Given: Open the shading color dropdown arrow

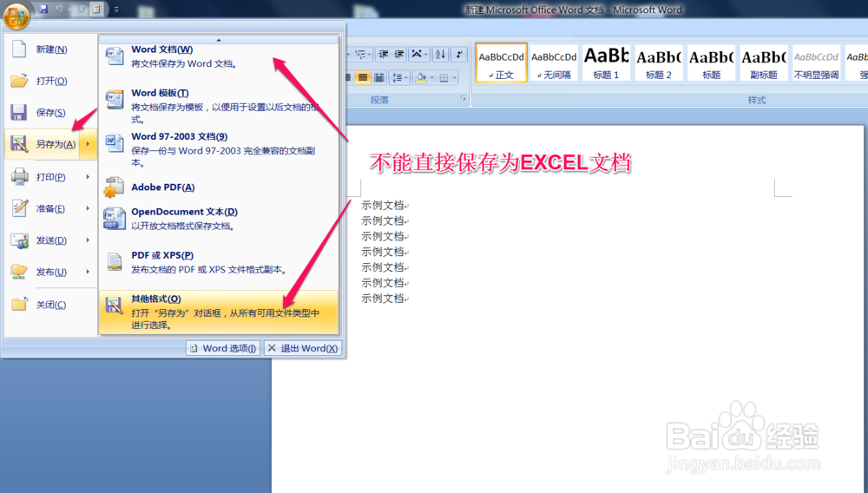Looking at the screenshot, I should pos(431,77).
